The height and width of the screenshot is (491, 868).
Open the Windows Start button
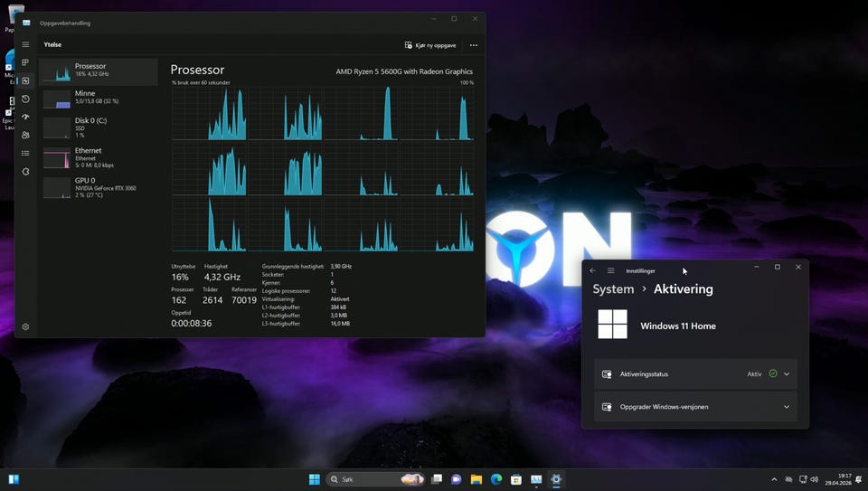point(315,479)
